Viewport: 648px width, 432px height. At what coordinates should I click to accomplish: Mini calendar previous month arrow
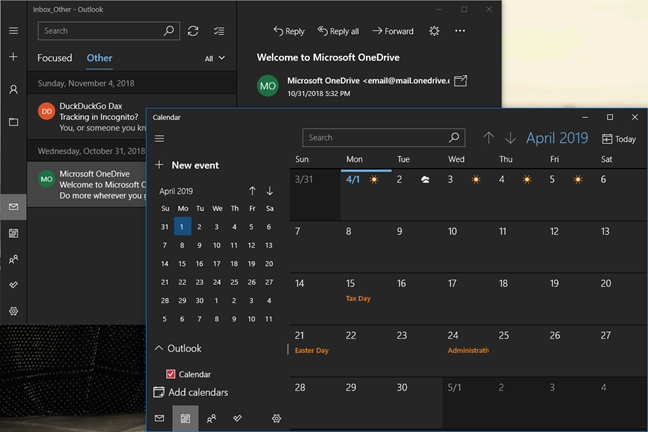coord(252,191)
